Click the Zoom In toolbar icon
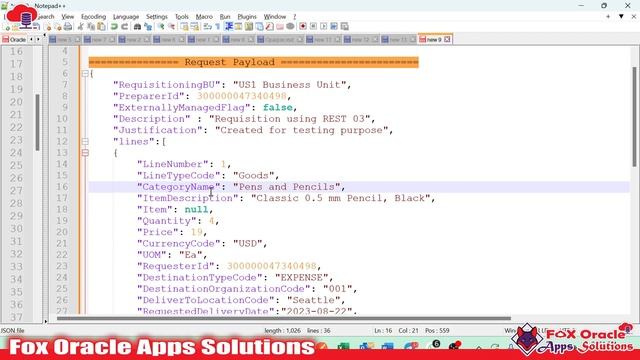The image size is (640, 360). point(161,27)
